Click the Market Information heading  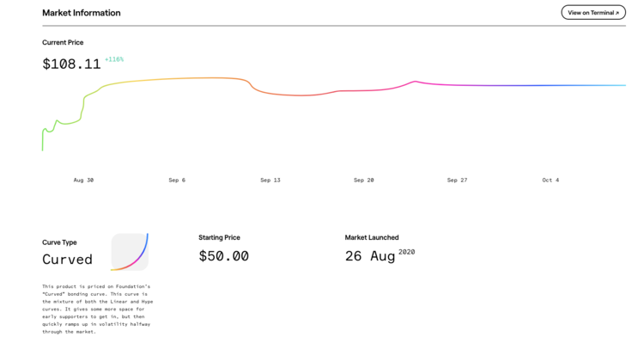82,13
